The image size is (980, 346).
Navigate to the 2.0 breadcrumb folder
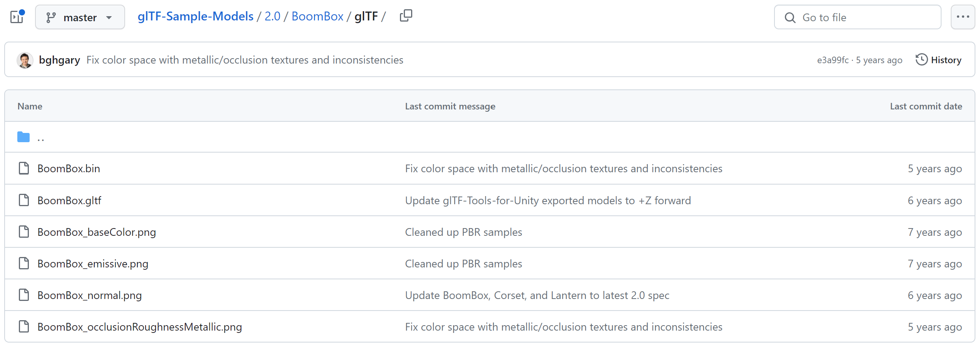pyautogui.click(x=272, y=16)
